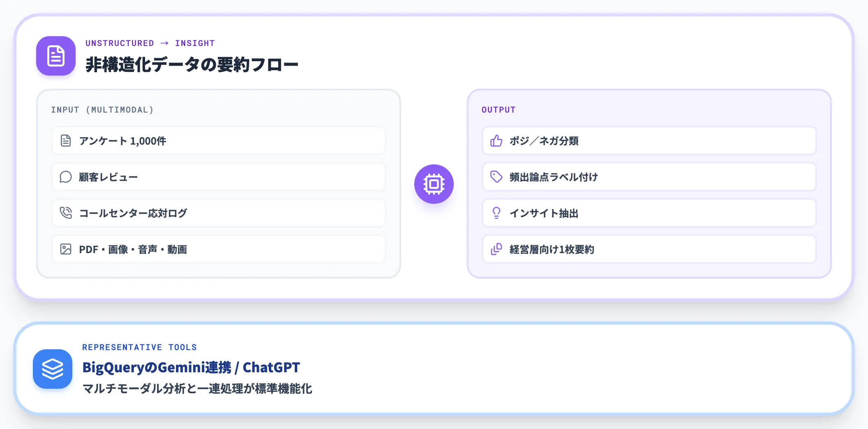Click the subtitle マルチモーダル分析と一連処理が標準機能化
The height and width of the screenshot is (429, 868).
pyautogui.click(x=197, y=388)
